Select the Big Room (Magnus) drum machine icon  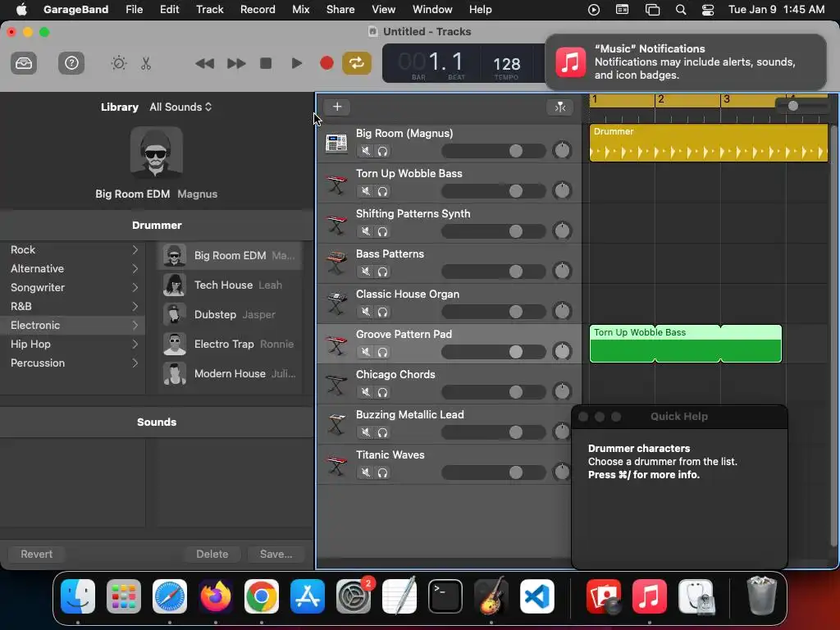[336, 143]
